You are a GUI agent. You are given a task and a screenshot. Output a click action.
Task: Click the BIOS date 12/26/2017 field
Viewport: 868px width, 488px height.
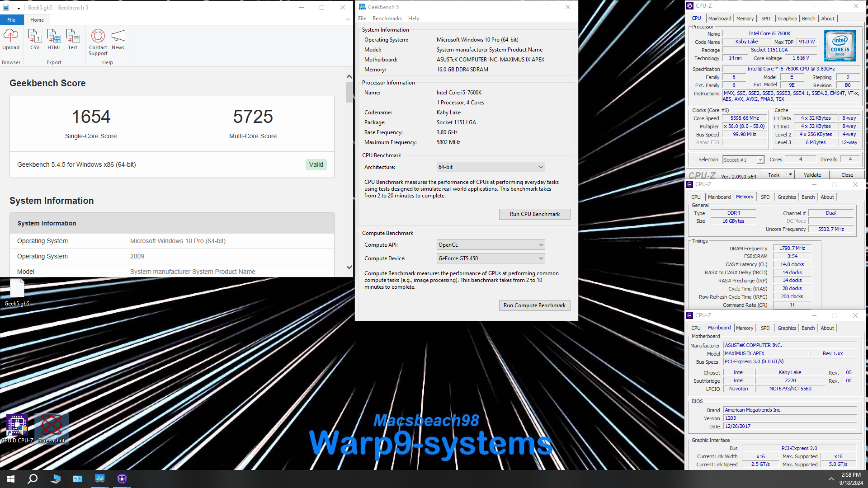click(x=790, y=427)
